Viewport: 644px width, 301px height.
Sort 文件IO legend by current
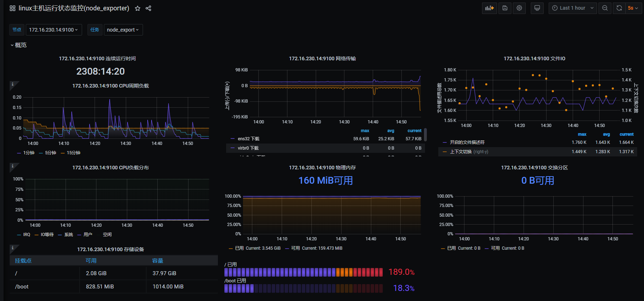[626, 135]
